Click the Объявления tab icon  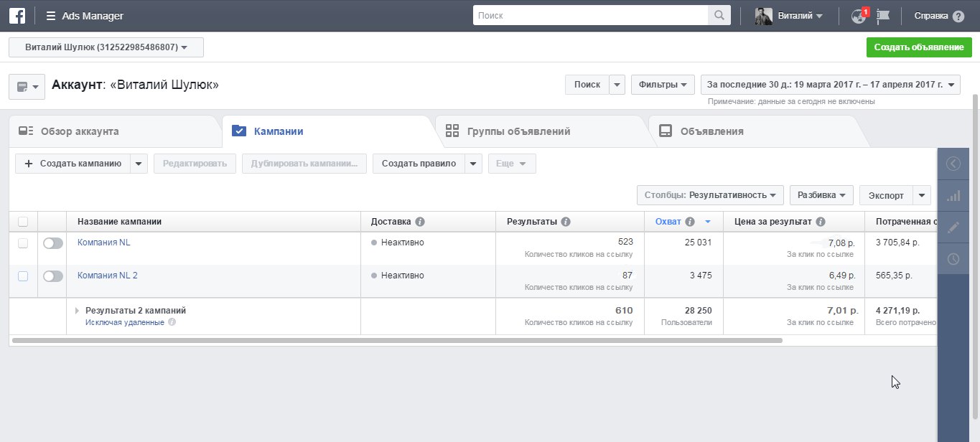coord(666,131)
